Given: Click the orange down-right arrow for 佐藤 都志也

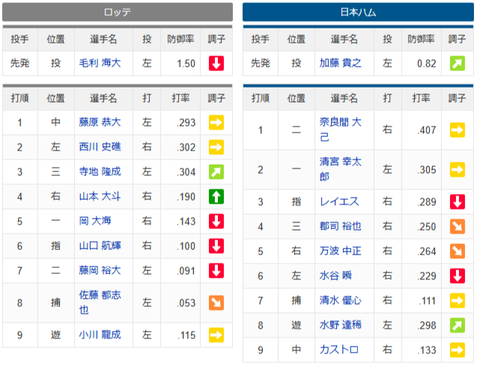Looking at the screenshot, I should tap(216, 303).
